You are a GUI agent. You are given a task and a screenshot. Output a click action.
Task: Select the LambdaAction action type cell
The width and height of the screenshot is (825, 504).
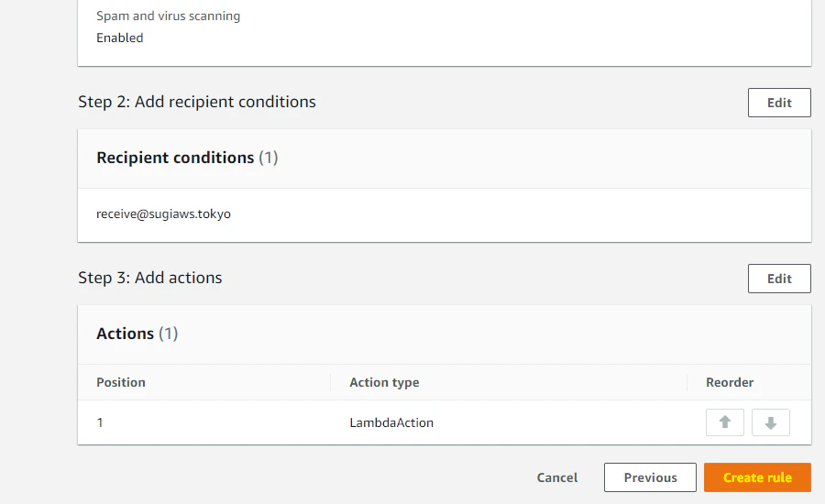391,422
